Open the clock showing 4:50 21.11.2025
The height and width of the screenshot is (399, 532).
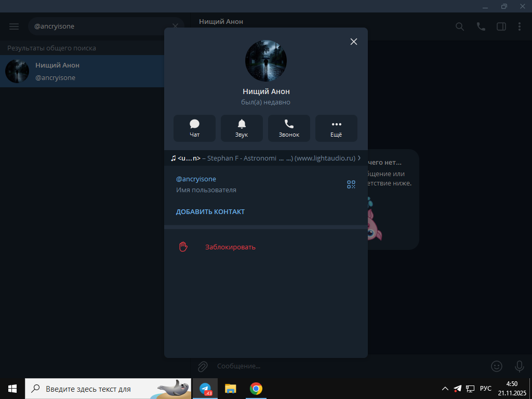pyautogui.click(x=512, y=389)
